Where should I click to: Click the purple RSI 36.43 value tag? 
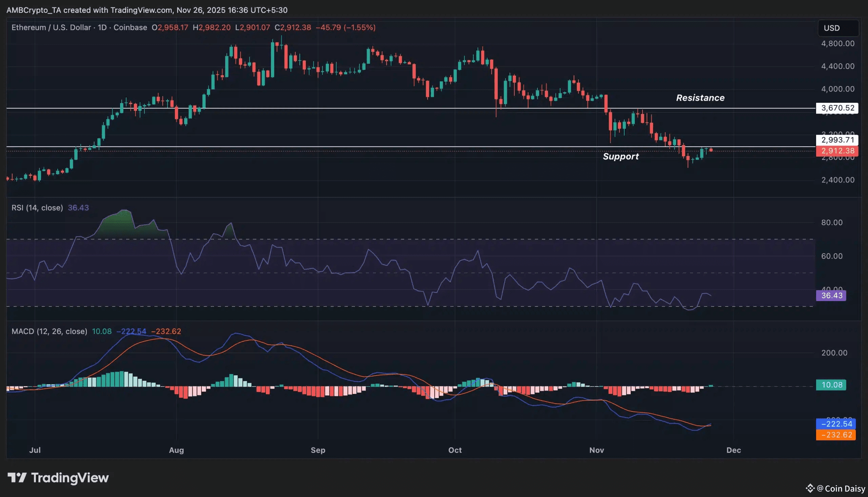[831, 296]
